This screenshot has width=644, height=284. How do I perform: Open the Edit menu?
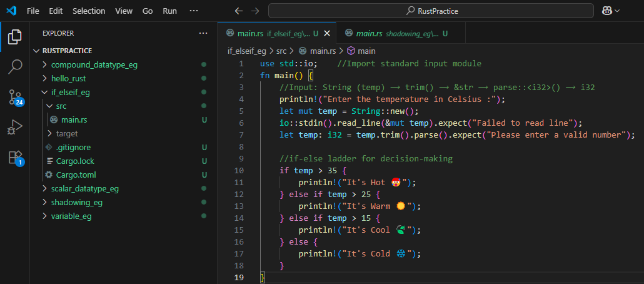tap(56, 11)
